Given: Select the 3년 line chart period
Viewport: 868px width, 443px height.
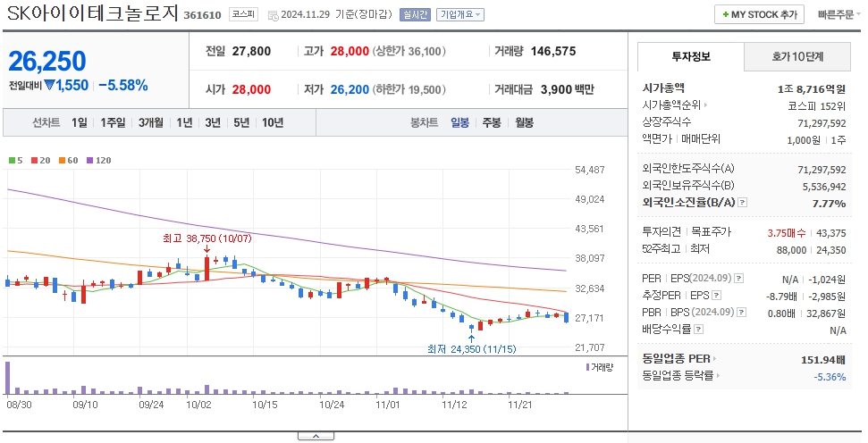Looking at the screenshot, I should coord(213,122).
